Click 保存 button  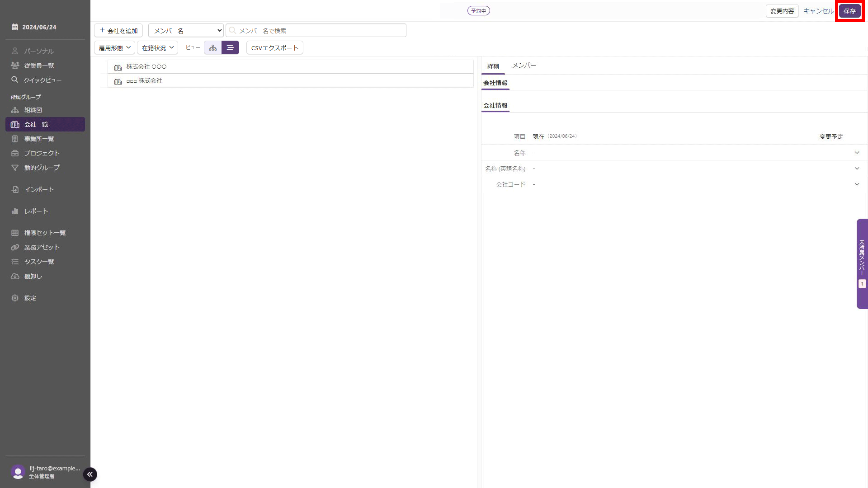(849, 11)
